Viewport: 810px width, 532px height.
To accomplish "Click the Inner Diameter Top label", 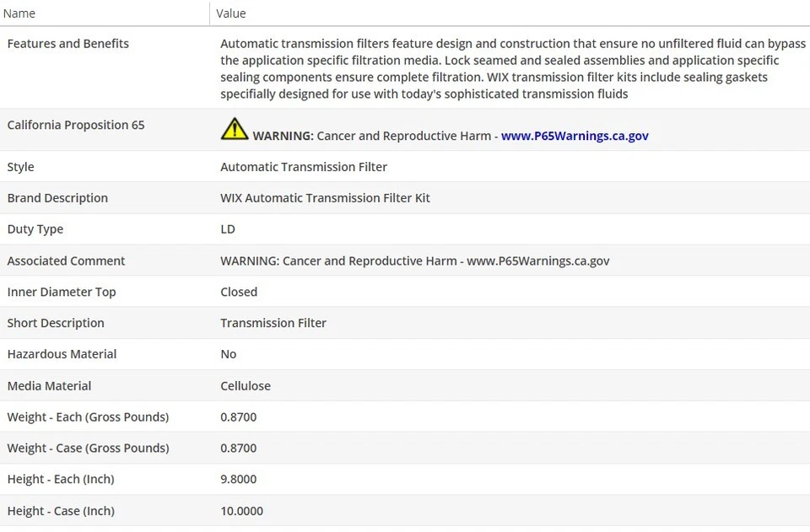I will 62,292.
